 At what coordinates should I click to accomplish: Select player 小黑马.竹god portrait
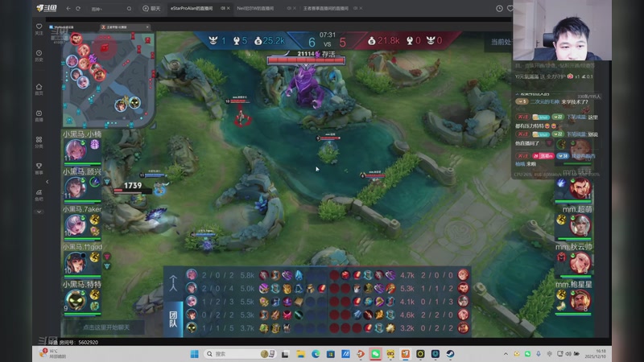76,263
